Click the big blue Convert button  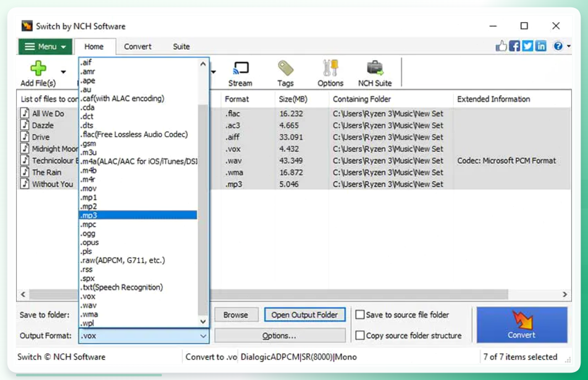[522, 325]
